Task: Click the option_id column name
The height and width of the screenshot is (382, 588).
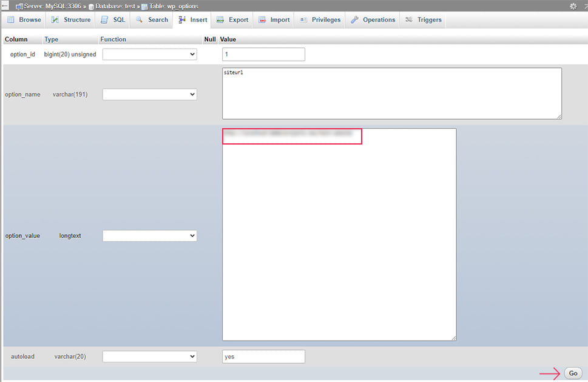Action: pos(22,55)
